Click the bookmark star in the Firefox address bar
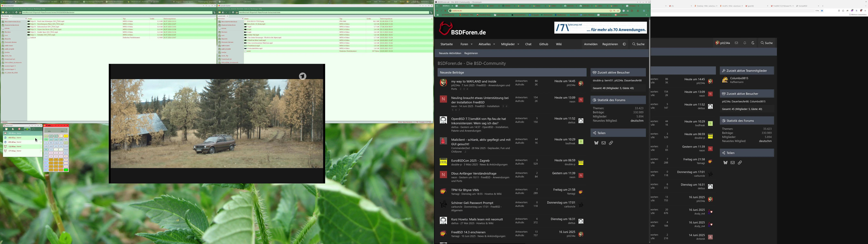This screenshot has height=244, width=868. [822, 11]
